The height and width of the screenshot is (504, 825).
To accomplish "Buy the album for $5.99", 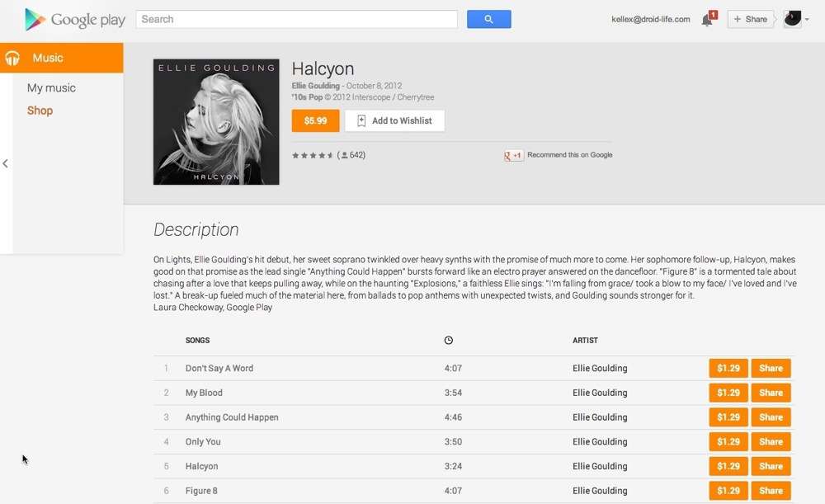I will (316, 121).
